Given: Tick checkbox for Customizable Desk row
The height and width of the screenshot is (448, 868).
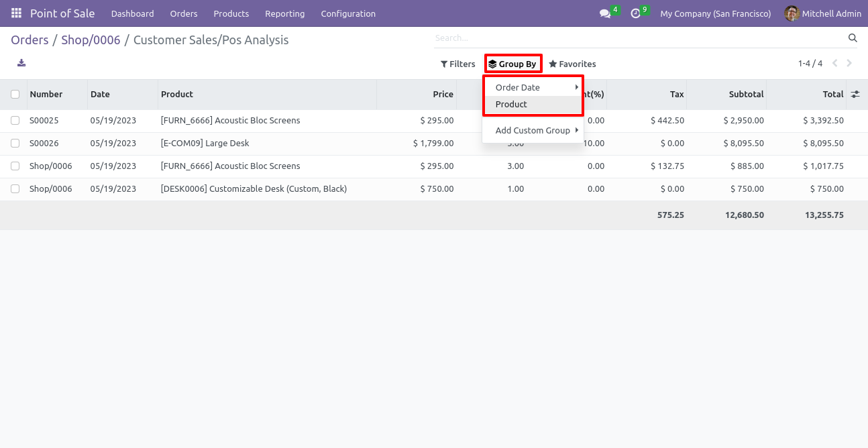Looking at the screenshot, I should [x=15, y=189].
